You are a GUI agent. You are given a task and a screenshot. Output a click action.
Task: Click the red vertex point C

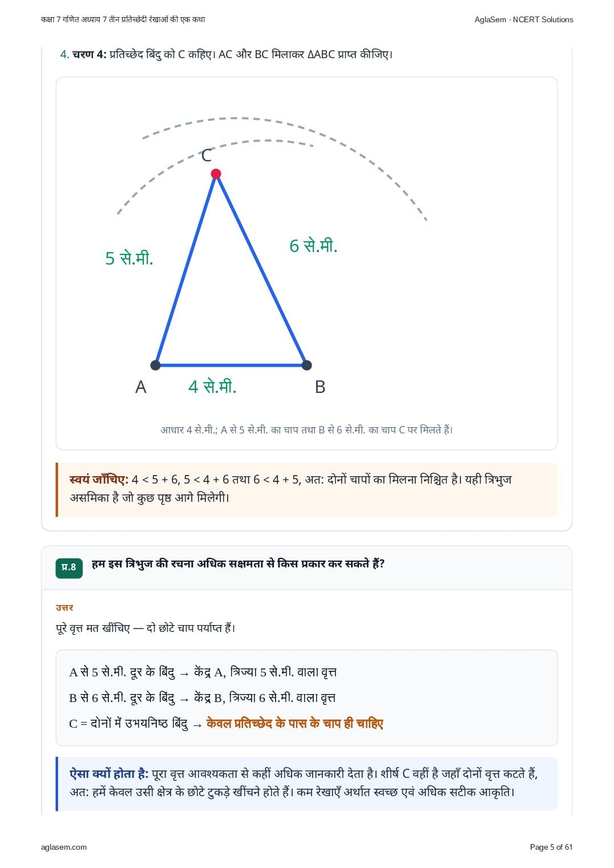pyautogui.click(x=216, y=174)
